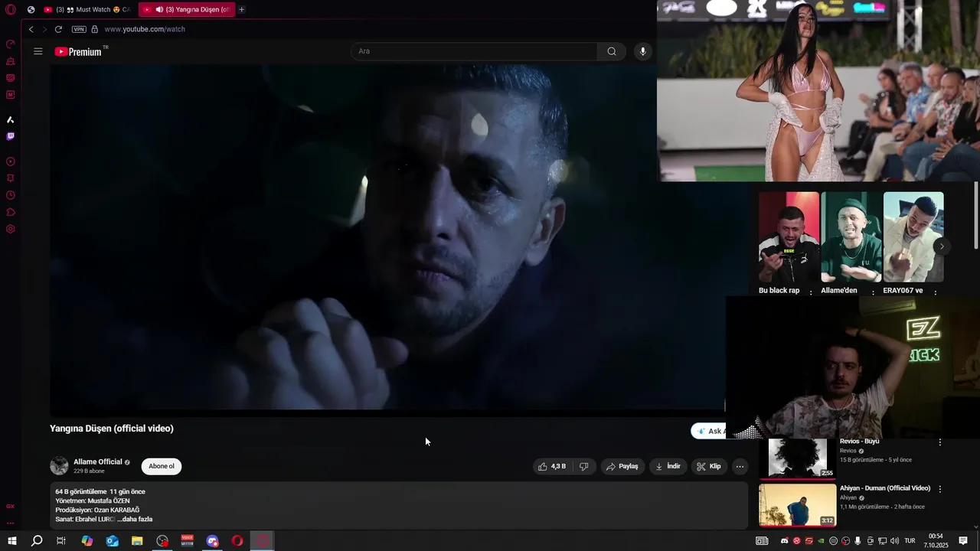Click the Ara search input field
980x551 pixels.
[474, 51]
